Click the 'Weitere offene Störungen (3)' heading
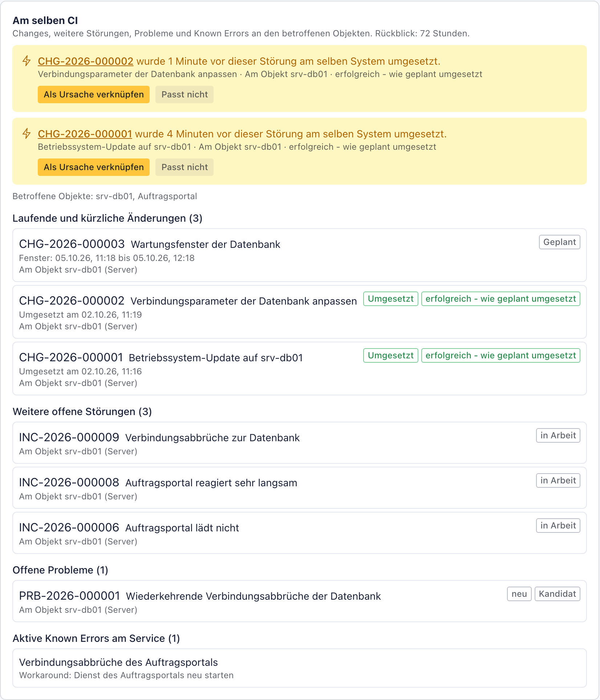This screenshot has height=700, width=600. (82, 411)
